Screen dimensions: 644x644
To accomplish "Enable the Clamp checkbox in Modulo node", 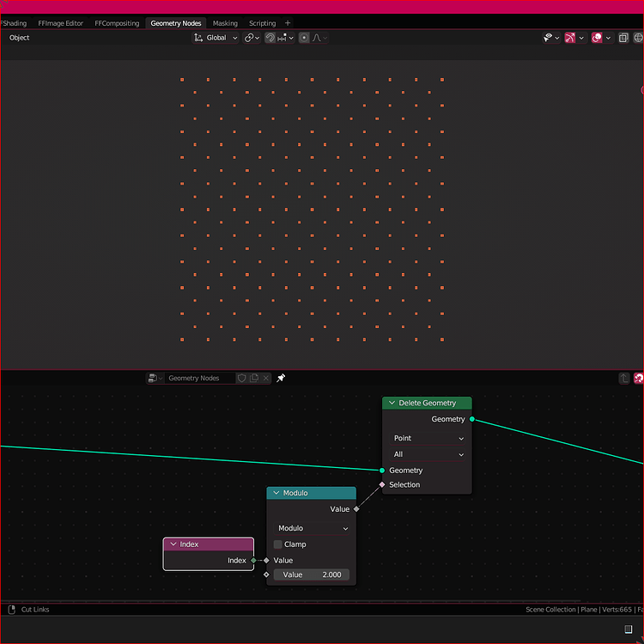I will point(278,544).
